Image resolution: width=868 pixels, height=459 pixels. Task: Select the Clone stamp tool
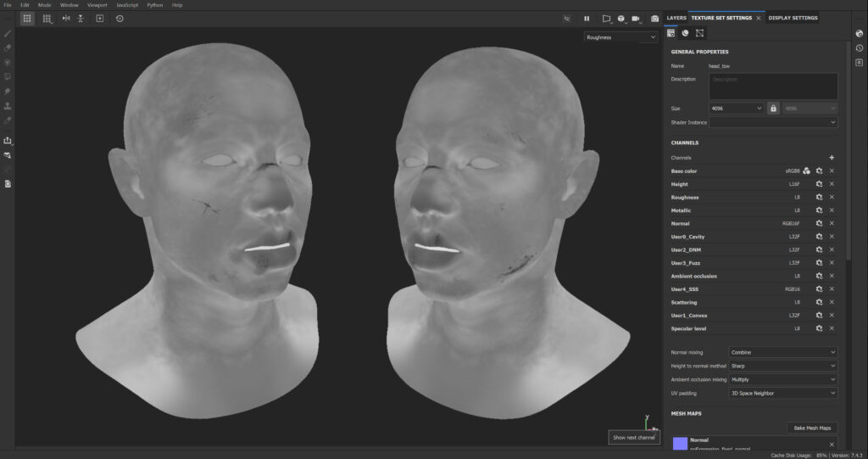[8, 106]
